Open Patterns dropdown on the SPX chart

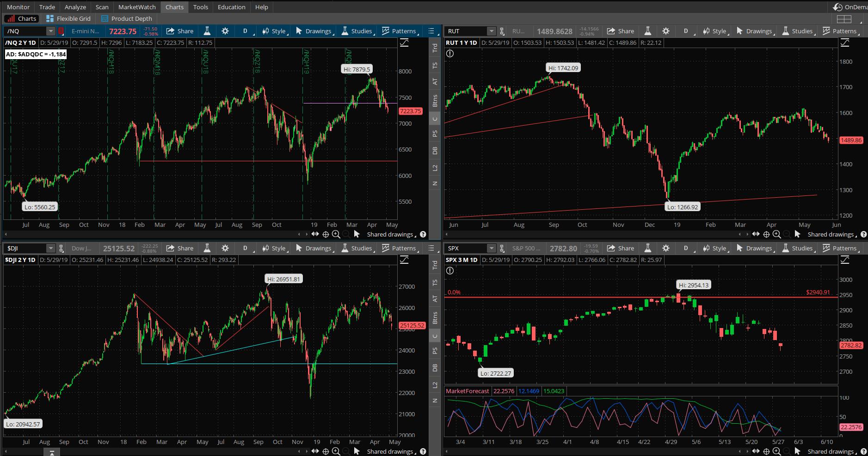point(840,248)
